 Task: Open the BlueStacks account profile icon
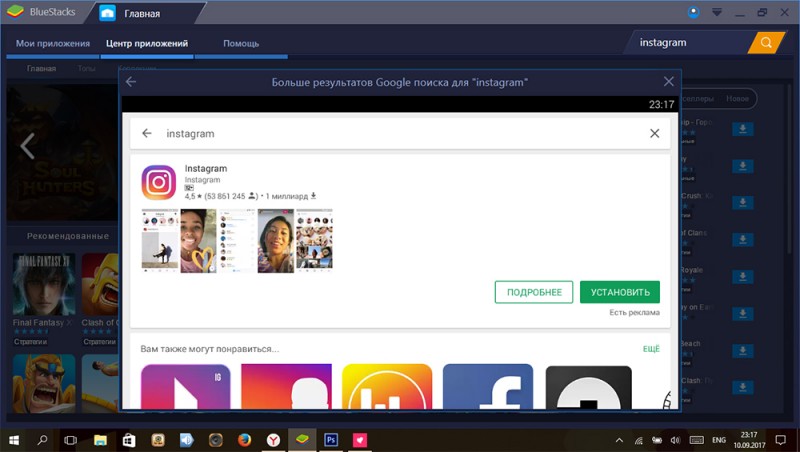coord(693,12)
